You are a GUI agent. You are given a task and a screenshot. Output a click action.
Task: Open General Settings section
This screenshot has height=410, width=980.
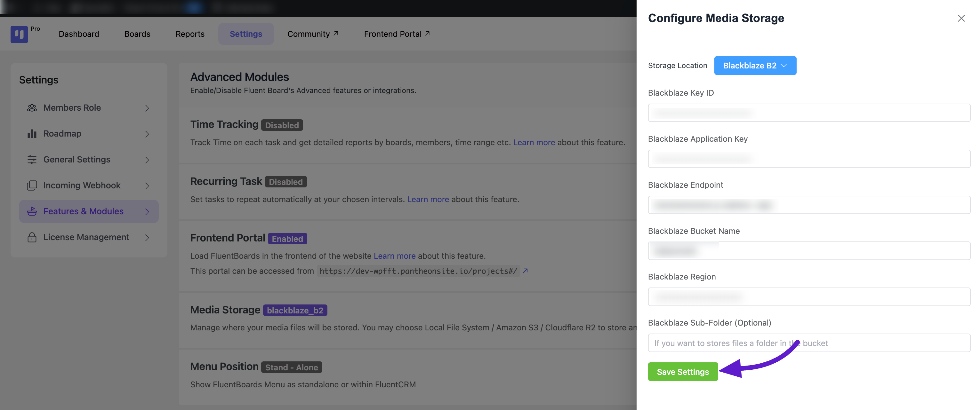[89, 160]
